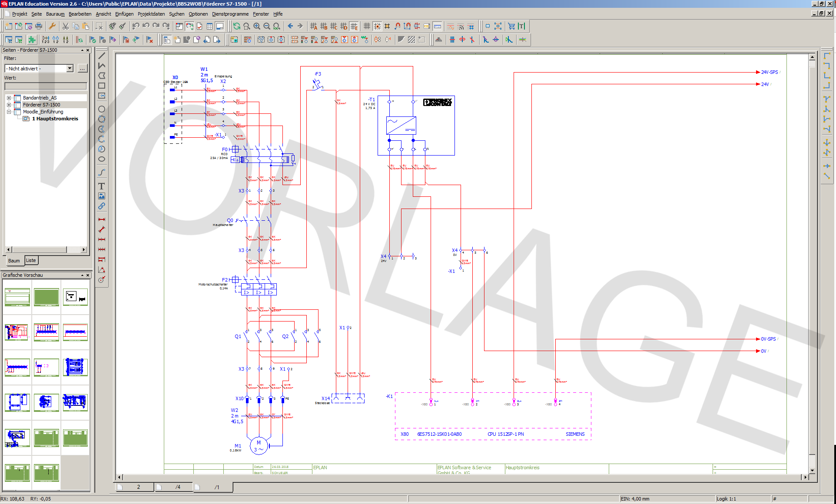836x504 pixels.
Task: Click the Wert input field
Action: coord(46,86)
